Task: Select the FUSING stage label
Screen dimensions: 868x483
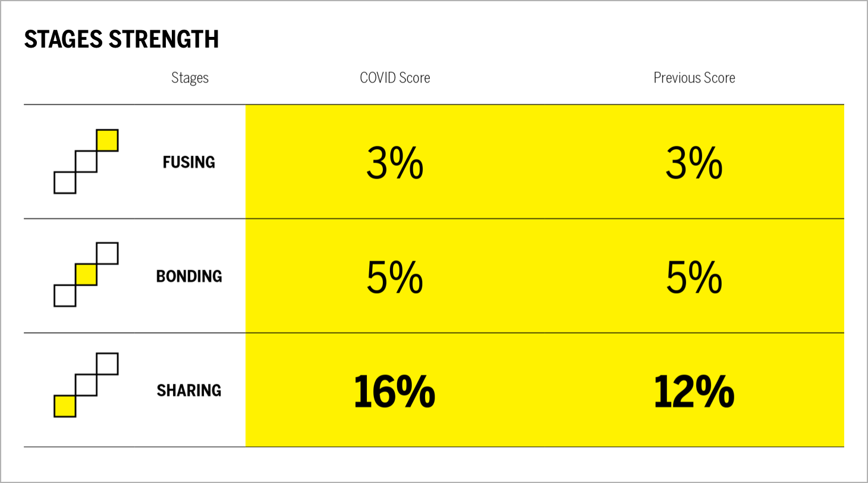Action: pos(189,162)
